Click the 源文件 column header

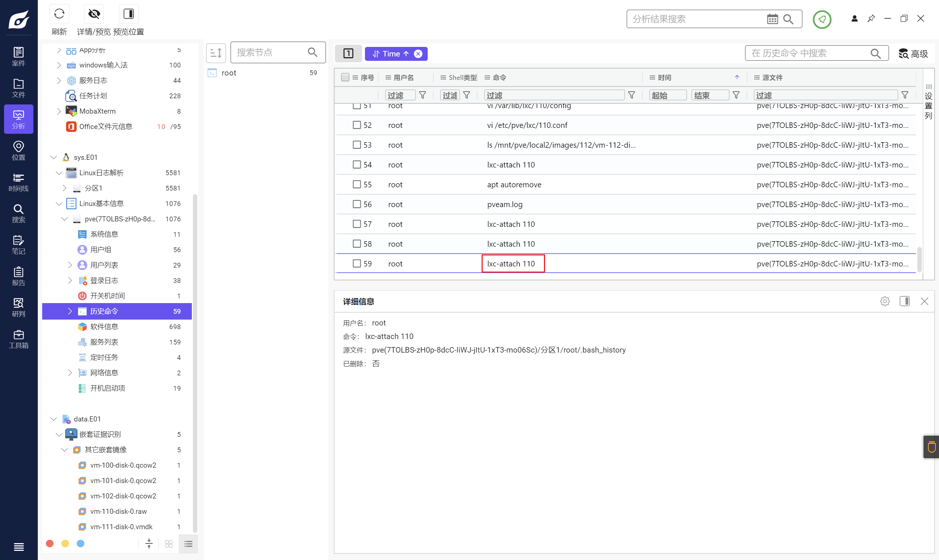[x=772, y=77]
